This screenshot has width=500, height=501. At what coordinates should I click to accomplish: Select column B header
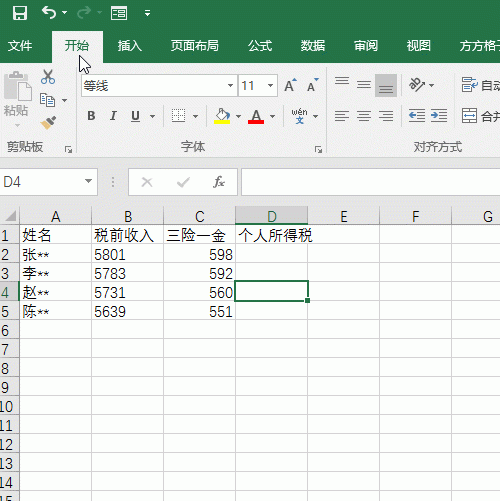click(x=128, y=216)
